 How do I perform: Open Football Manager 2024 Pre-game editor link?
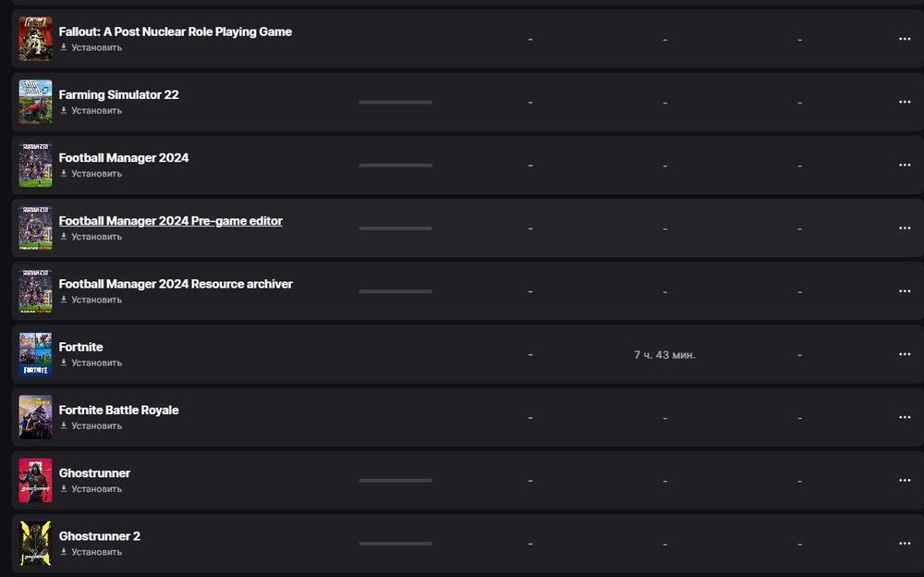pyautogui.click(x=170, y=221)
